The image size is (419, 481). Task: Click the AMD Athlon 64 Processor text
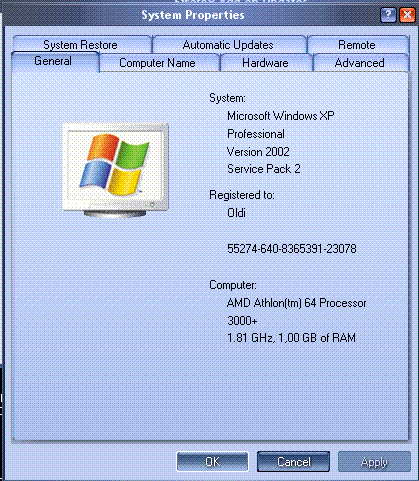[296, 303]
